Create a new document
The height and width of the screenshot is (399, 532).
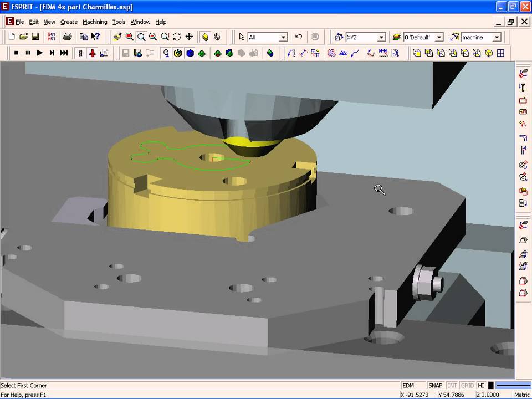(12, 37)
